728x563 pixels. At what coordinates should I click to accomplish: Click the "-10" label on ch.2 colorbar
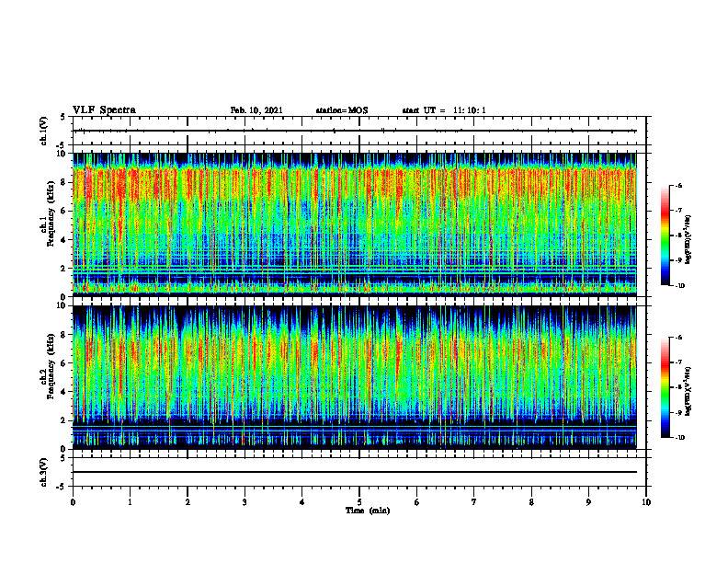pos(680,438)
